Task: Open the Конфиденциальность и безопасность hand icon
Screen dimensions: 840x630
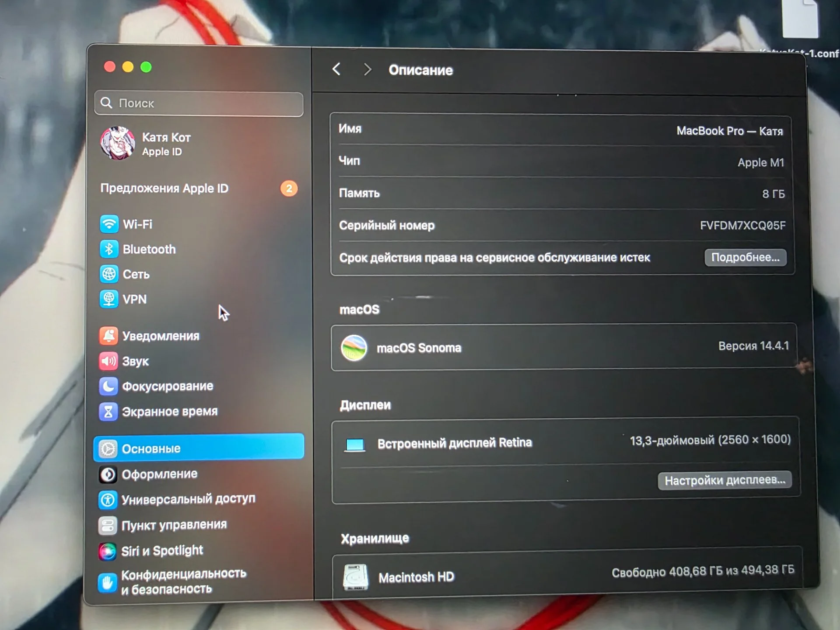Action: click(x=107, y=582)
